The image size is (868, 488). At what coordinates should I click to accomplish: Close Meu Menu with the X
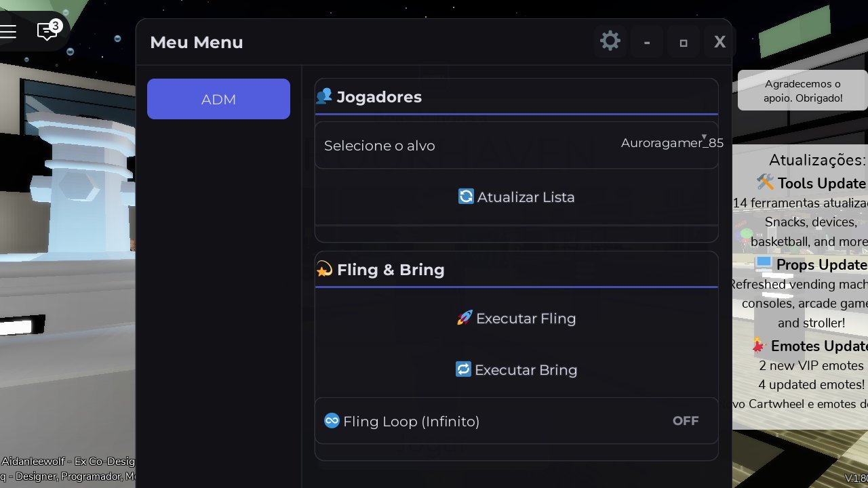(719, 42)
